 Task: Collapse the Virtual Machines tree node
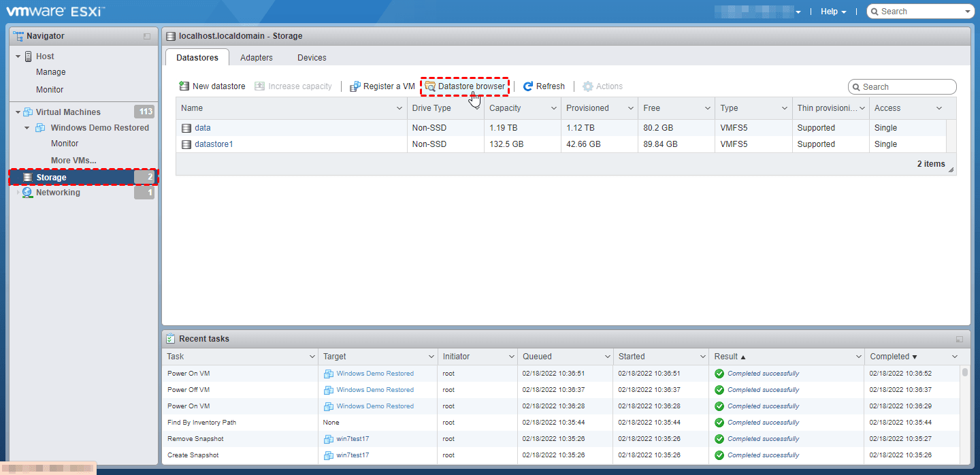point(18,112)
